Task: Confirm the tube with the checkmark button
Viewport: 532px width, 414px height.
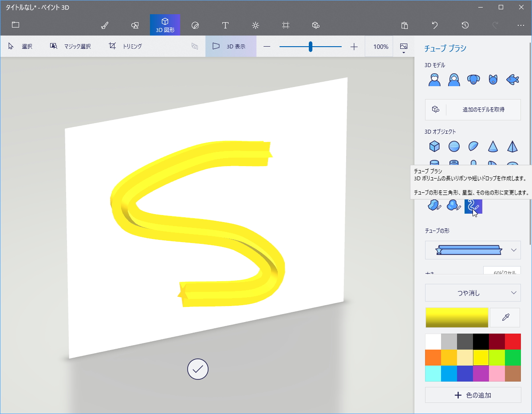Action: click(198, 369)
